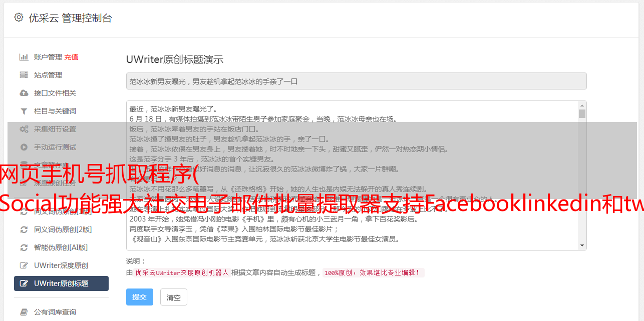Select 智能伪原创[AI版] menu item

61,247
